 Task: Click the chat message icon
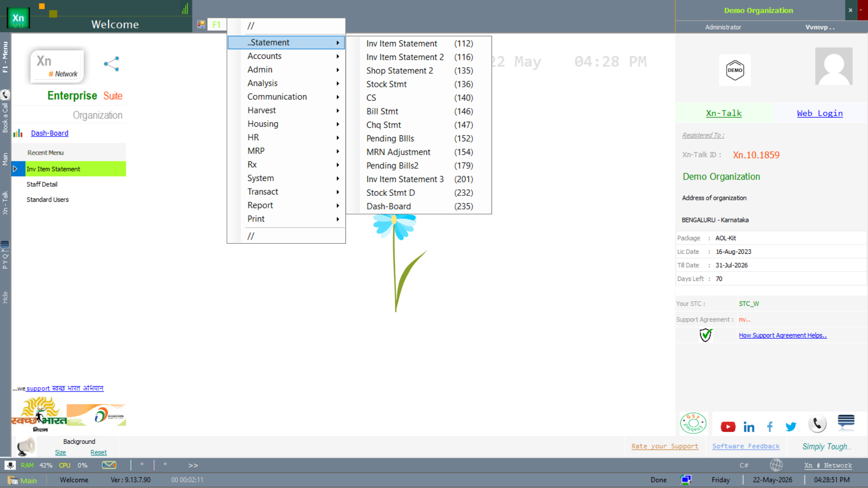pos(846,422)
